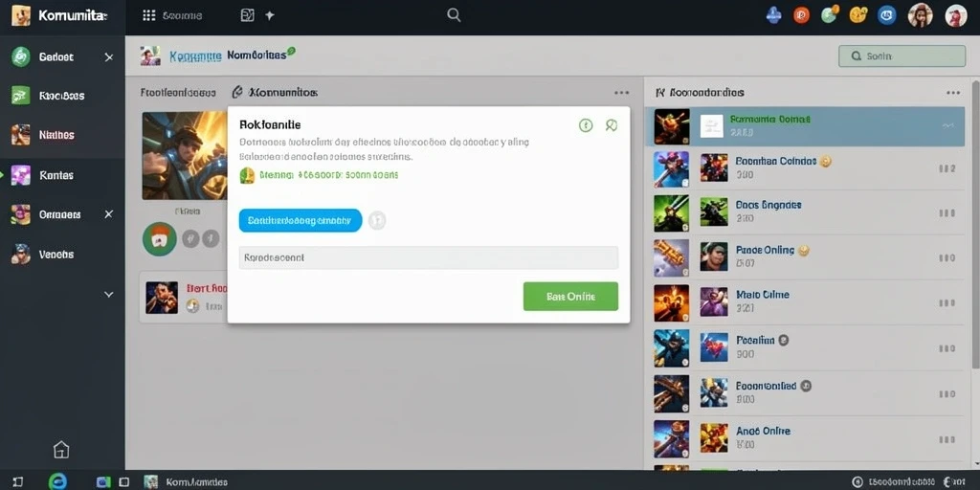Click the green link text in dialog
The width and height of the screenshot is (980, 490).
coord(328,176)
